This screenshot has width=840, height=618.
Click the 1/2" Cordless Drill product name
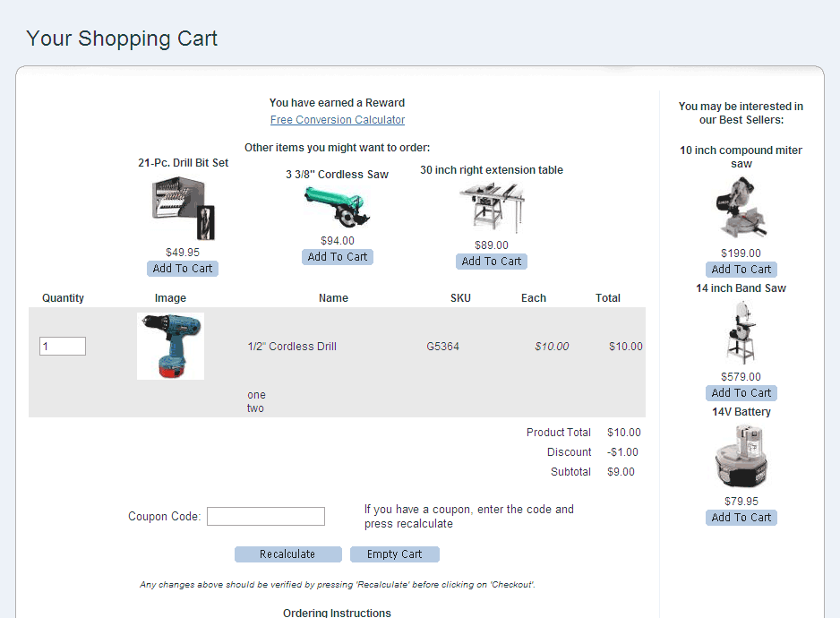click(x=292, y=347)
